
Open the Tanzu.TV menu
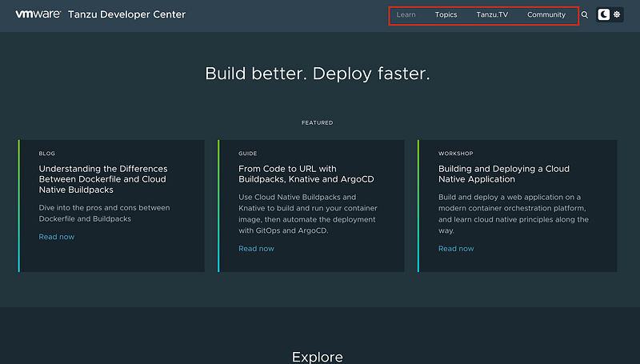(x=492, y=14)
